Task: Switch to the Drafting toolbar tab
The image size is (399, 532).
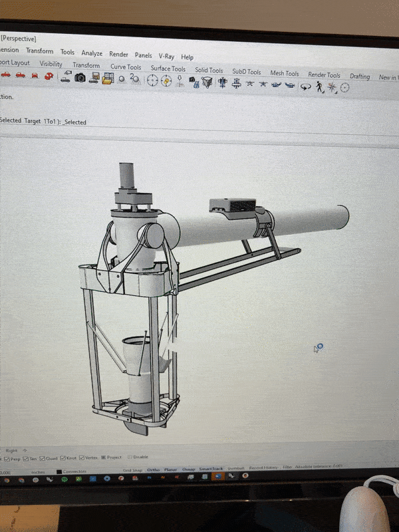Action: click(360, 76)
